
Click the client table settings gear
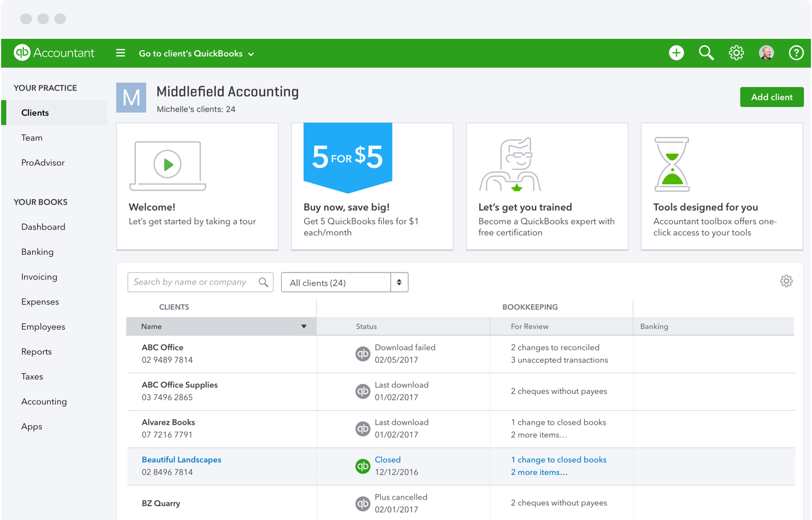pos(786,281)
